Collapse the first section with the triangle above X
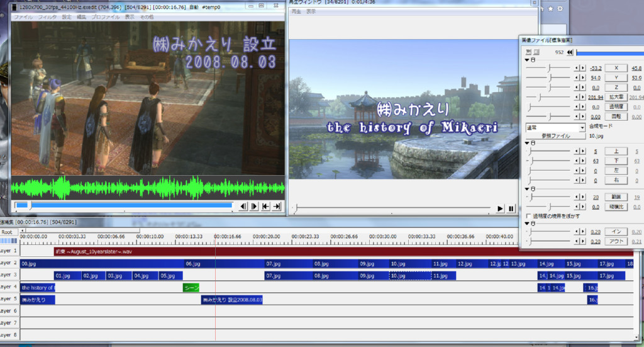The width and height of the screenshot is (644, 347). (x=527, y=60)
